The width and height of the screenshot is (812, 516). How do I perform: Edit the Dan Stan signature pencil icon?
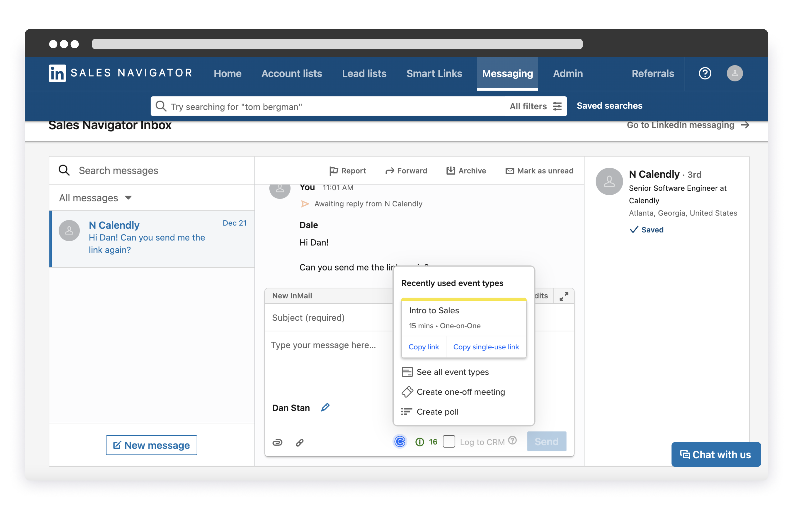click(325, 407)
